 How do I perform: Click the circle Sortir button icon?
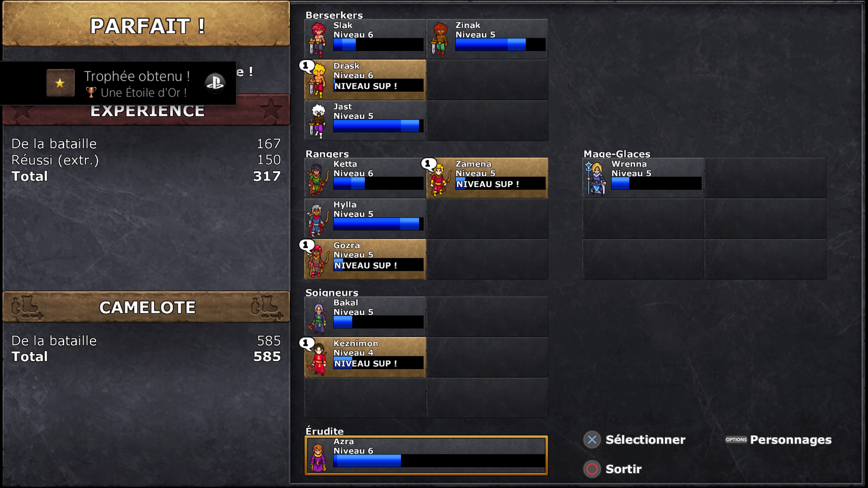592,469
